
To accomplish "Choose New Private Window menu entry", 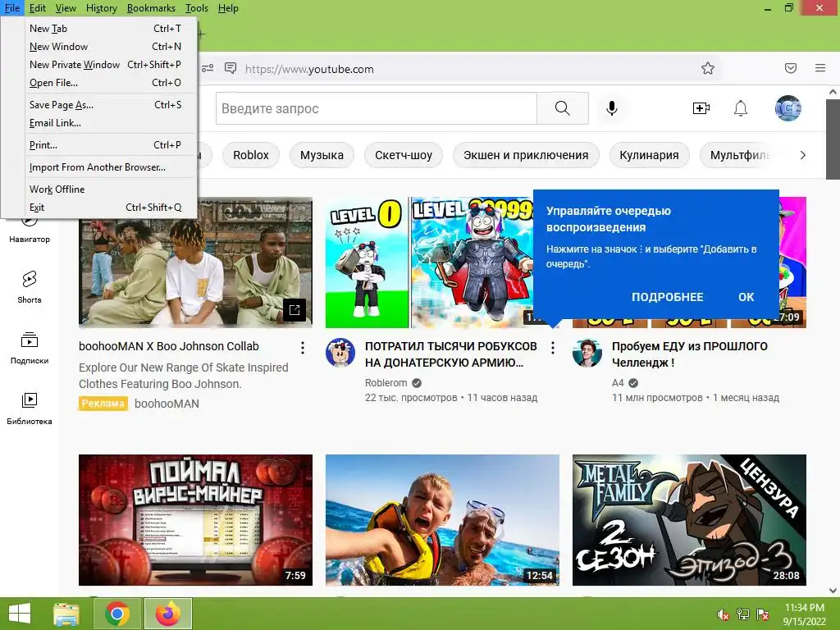I will click(106, 64).
